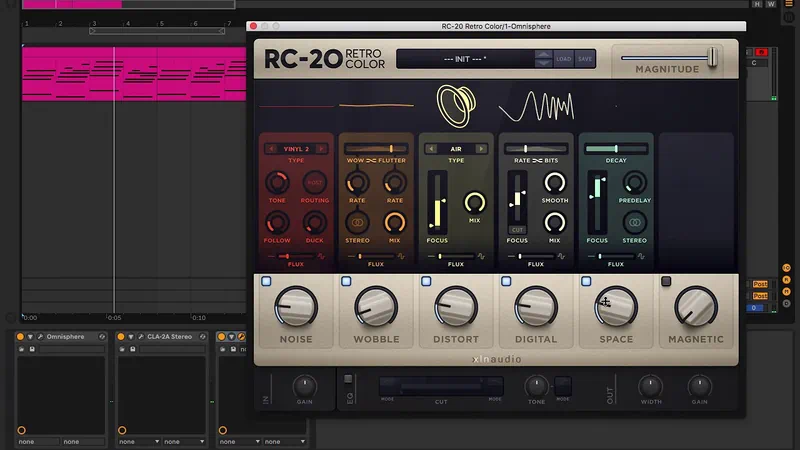Enable the MAGNETIC module checkbox
800x450 pixels.
click(x=666, y=282)
